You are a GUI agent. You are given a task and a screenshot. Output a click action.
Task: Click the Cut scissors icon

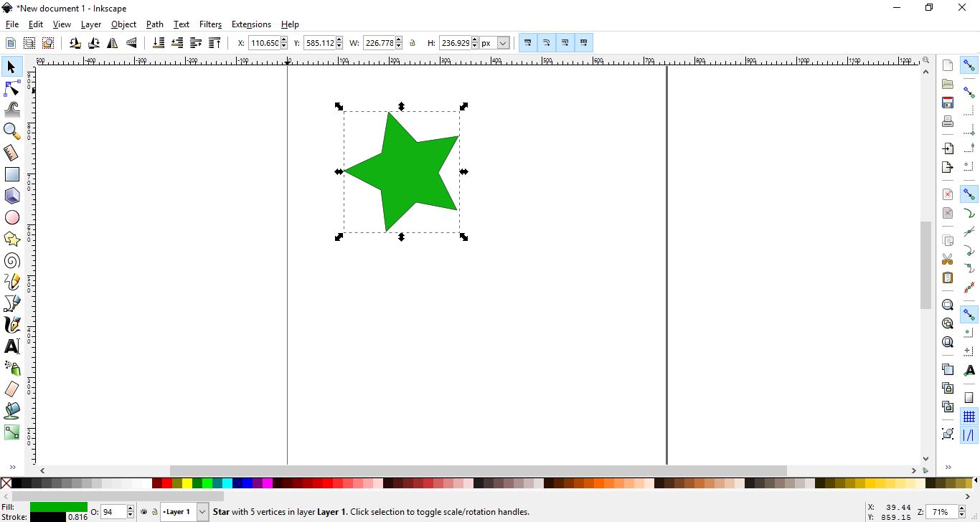click(x=948, y=259)
